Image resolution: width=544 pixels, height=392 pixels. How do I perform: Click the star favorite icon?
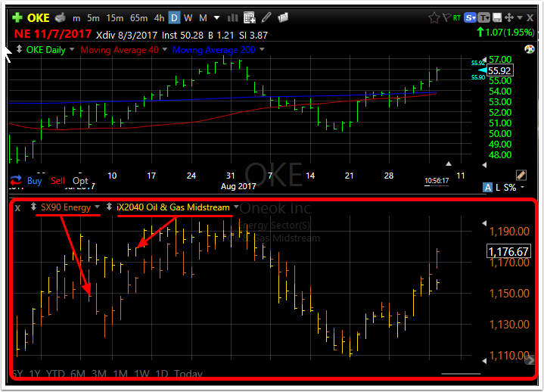pos(434,17)
